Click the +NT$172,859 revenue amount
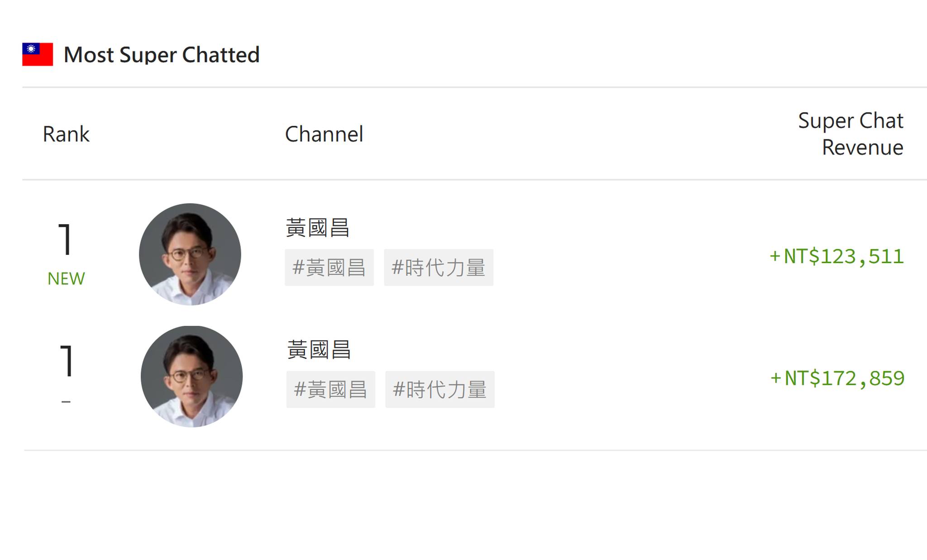 tap(837, 378)
